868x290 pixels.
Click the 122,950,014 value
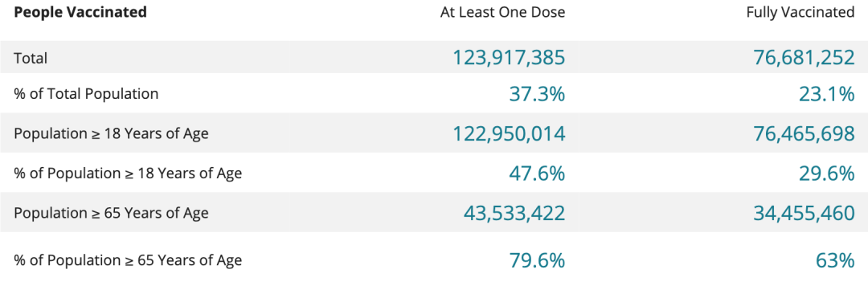coord(509,134)
